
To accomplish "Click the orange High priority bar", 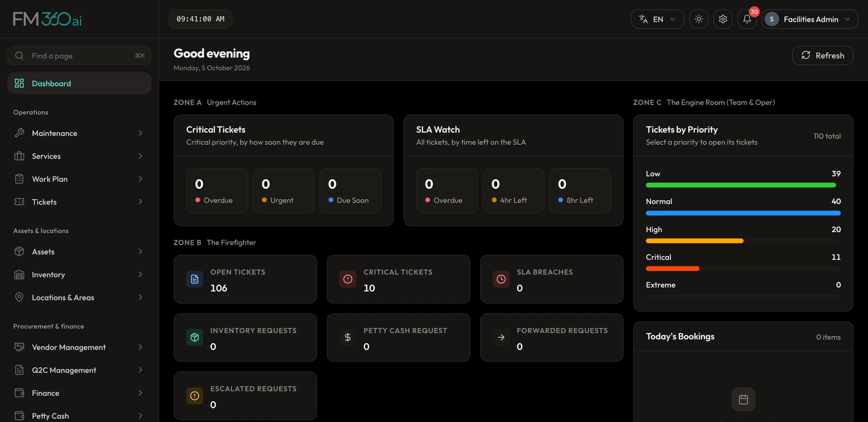I will (x=694, y=241).
